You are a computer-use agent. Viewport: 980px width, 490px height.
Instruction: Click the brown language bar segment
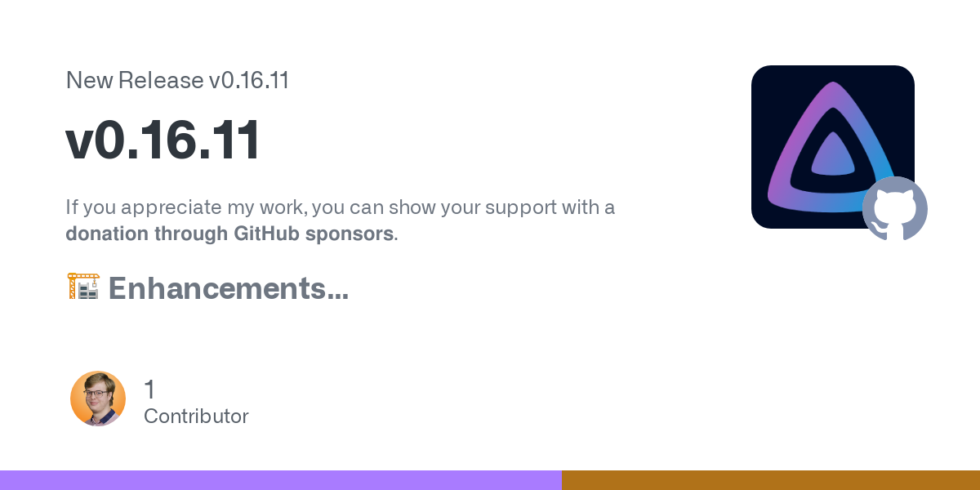click(x=771, y=480)
